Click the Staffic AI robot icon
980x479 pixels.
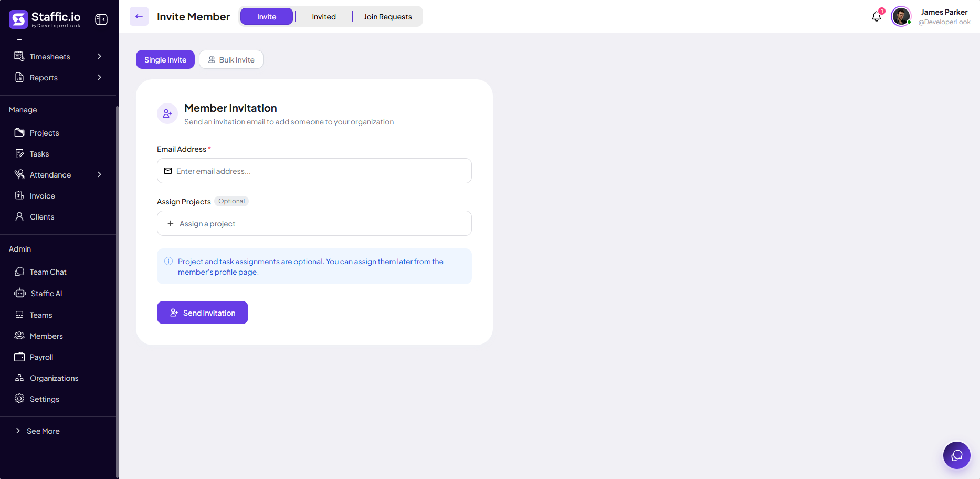(x=20, y=293)
